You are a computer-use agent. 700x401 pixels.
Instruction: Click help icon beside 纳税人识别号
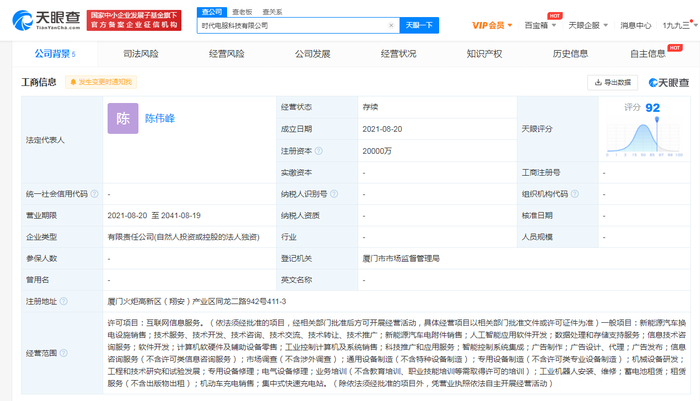tap(333, 194)
